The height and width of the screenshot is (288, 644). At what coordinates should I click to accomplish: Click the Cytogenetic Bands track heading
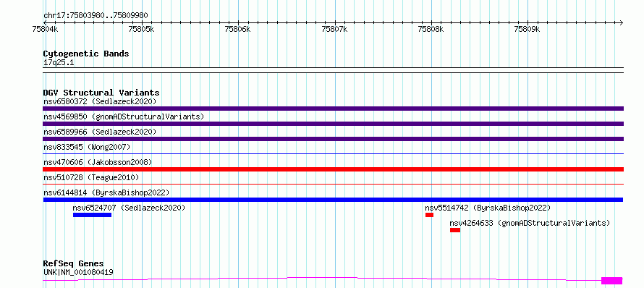coord(86,54)
